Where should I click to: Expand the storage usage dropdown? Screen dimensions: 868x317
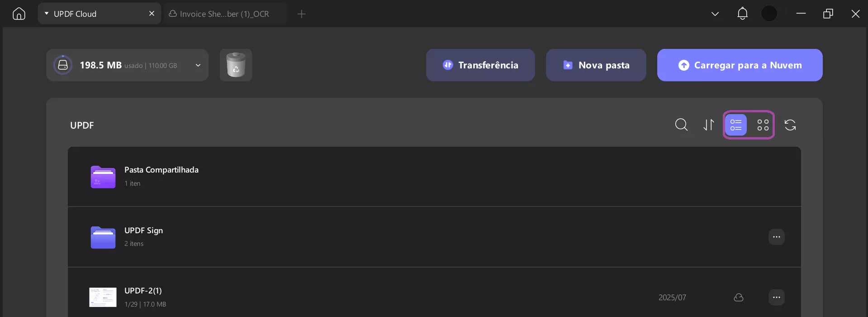pos(198,65)
